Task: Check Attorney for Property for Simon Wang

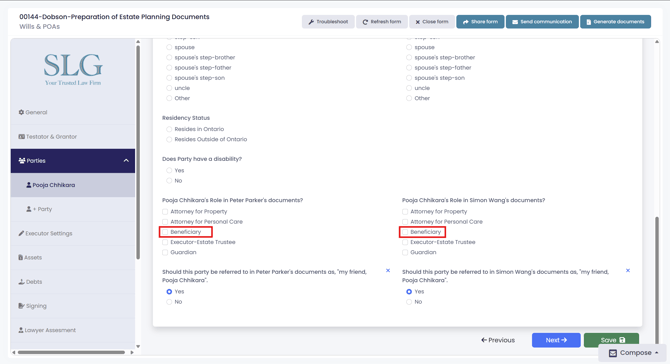Action: [405, 211]
